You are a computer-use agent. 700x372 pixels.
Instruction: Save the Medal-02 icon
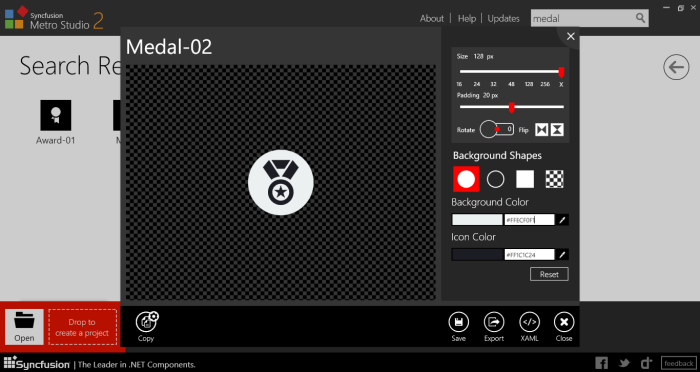[x=458, y=322]
